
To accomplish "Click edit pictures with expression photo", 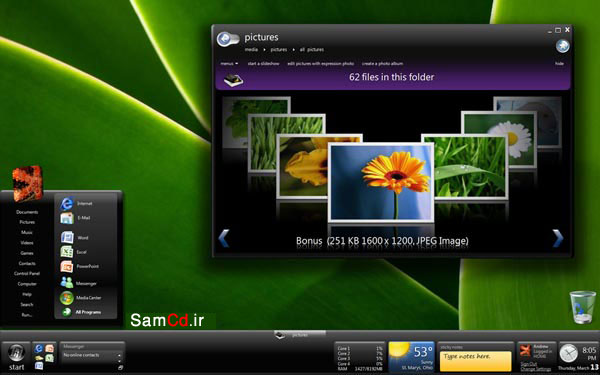I will point(320,64).
